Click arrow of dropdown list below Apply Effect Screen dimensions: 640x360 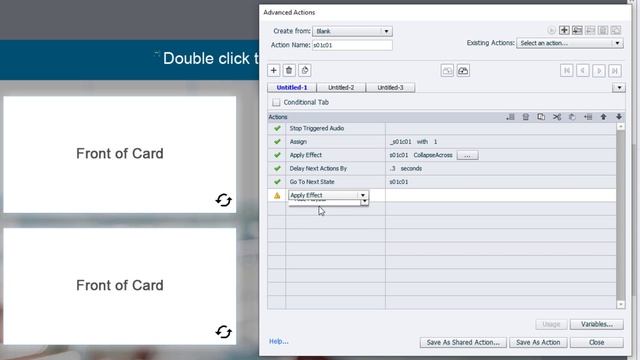coord(364,202)
